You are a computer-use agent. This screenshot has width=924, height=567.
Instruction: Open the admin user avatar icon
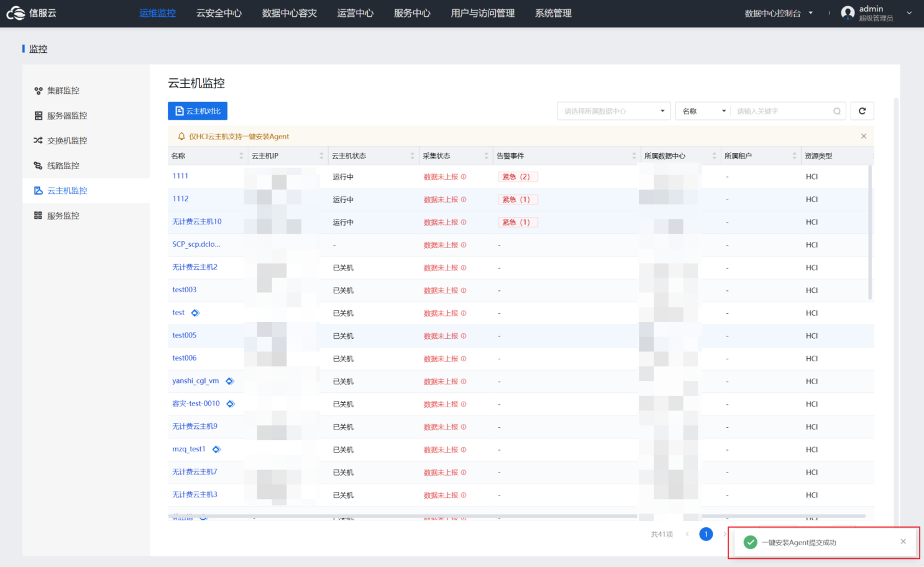coord(848,13)
